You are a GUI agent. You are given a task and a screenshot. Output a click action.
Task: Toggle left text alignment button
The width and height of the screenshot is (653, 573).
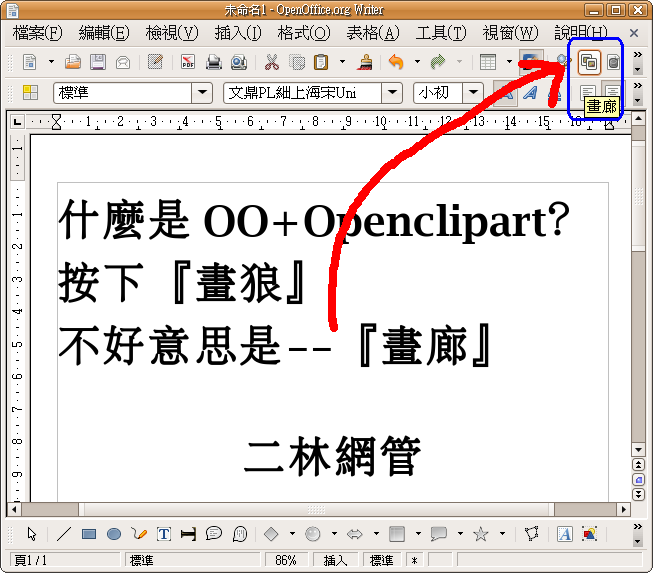pyautogui.click(x=589, y=93)
